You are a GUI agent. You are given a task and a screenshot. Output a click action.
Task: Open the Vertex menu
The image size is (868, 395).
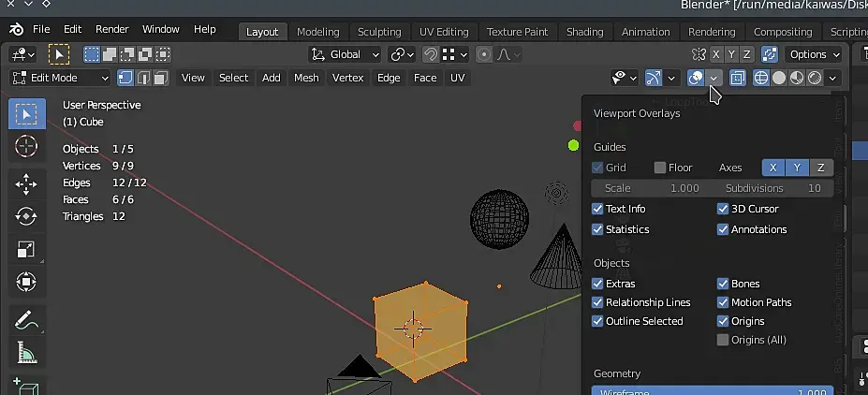[347, 78]
